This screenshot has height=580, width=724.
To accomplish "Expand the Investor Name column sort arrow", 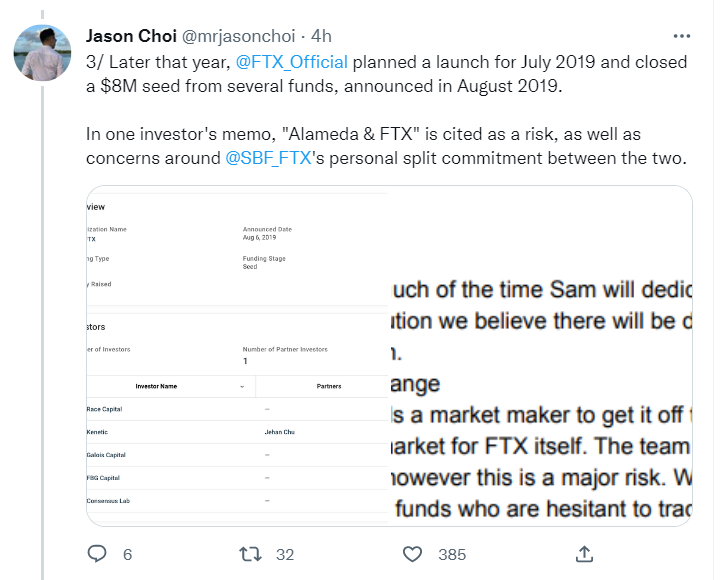I will point(242,386).
